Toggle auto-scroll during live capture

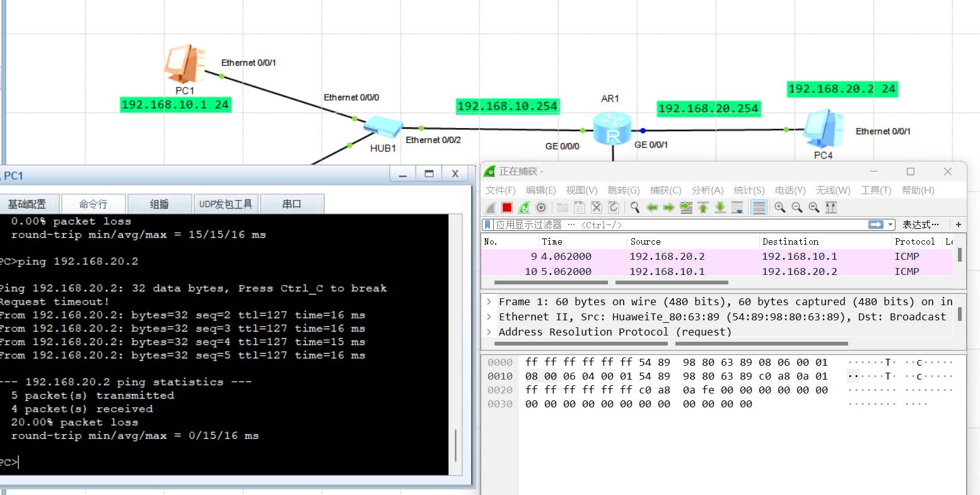pyautogui.click(x=737, y=207)
